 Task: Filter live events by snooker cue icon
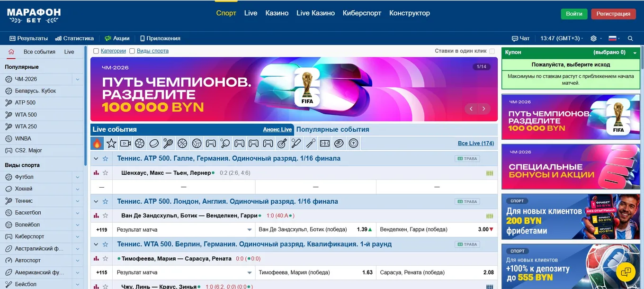[310, 143]
